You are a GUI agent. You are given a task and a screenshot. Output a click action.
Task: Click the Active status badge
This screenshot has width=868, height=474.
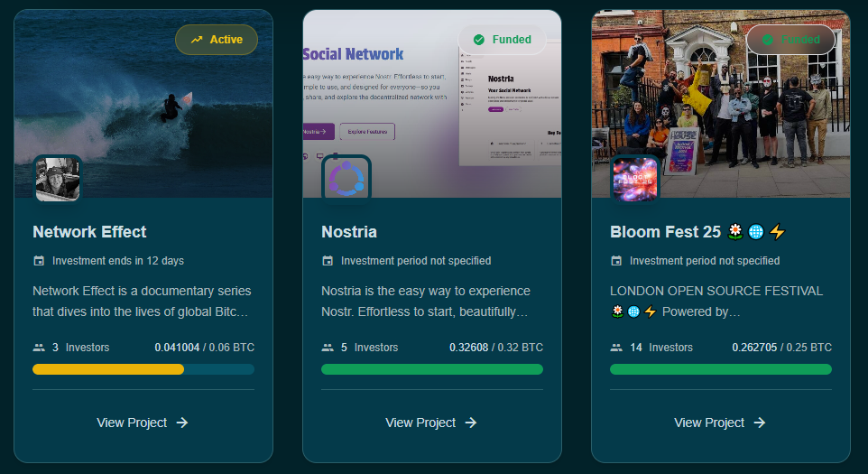(217, 40)
